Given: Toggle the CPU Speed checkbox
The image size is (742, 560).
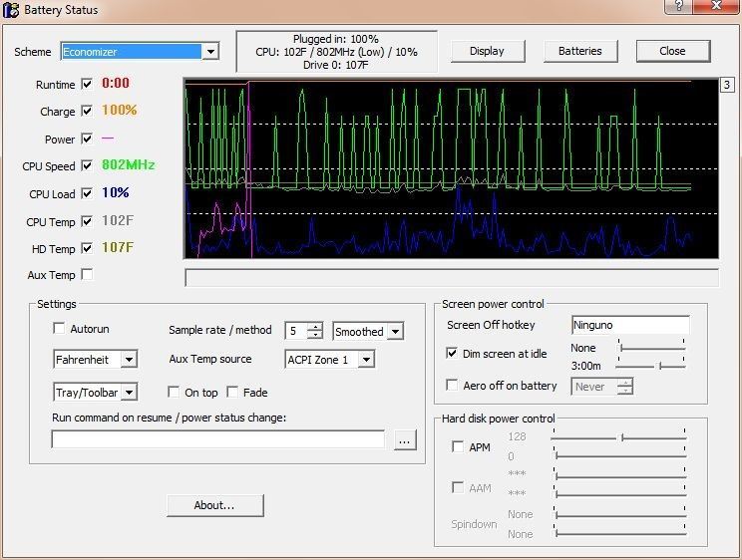Looking at the screenshot, I should pos(87,166).
